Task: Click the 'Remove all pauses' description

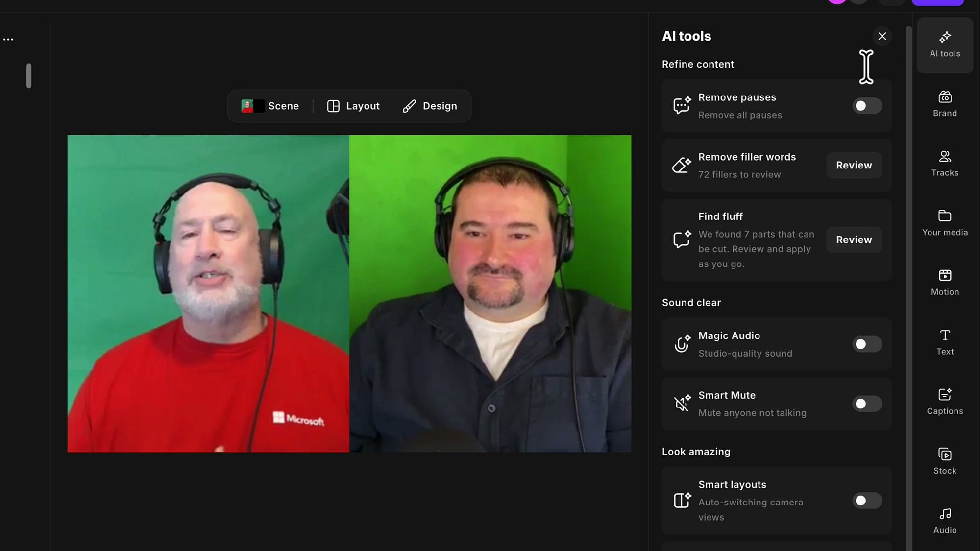Action: (x=740, y=115)
